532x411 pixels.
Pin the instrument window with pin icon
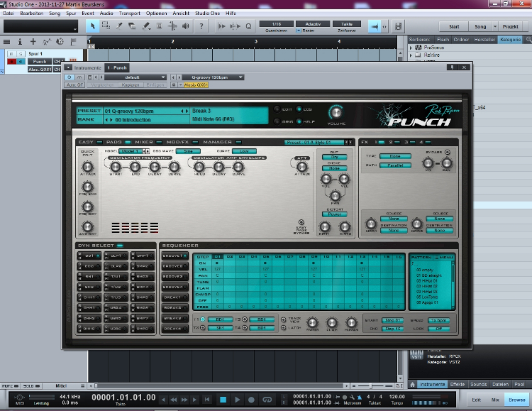tap(452, 67)
